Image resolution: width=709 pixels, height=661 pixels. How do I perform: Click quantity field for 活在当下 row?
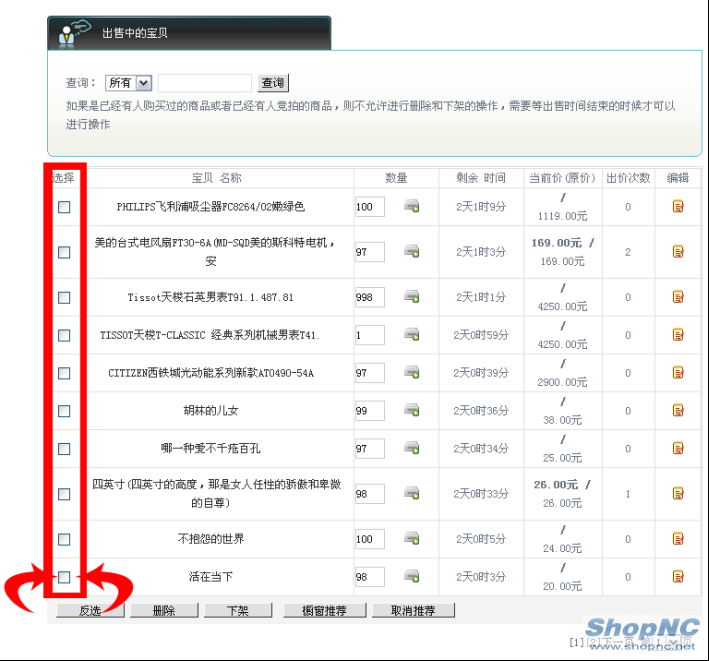coord(370,577)
